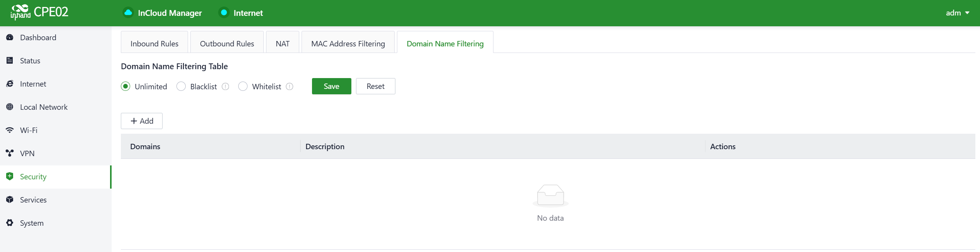980x252 pixels.
Task: Click the Services cube icon in sidebar
Action: [x=10, y=200]
